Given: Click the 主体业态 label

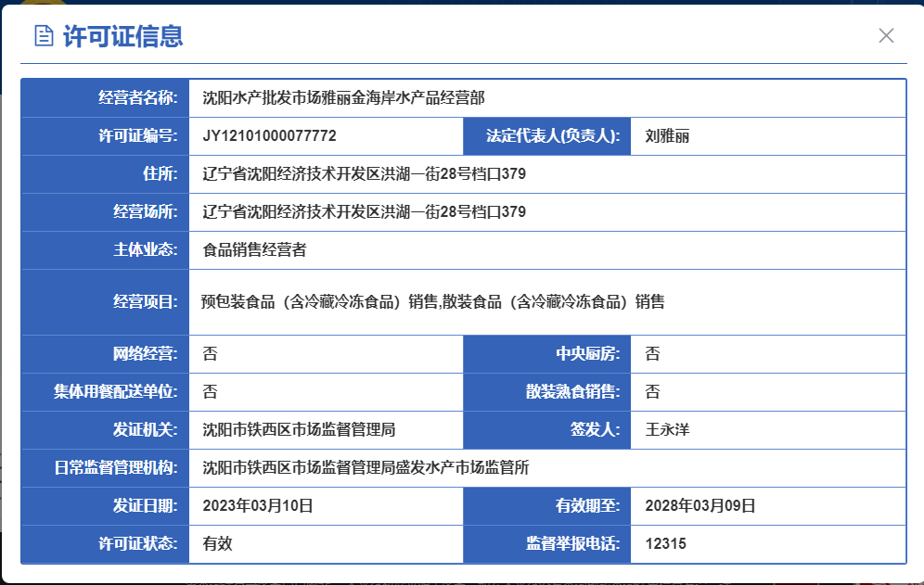Looking at the screenshot, I should pos(146,249).
